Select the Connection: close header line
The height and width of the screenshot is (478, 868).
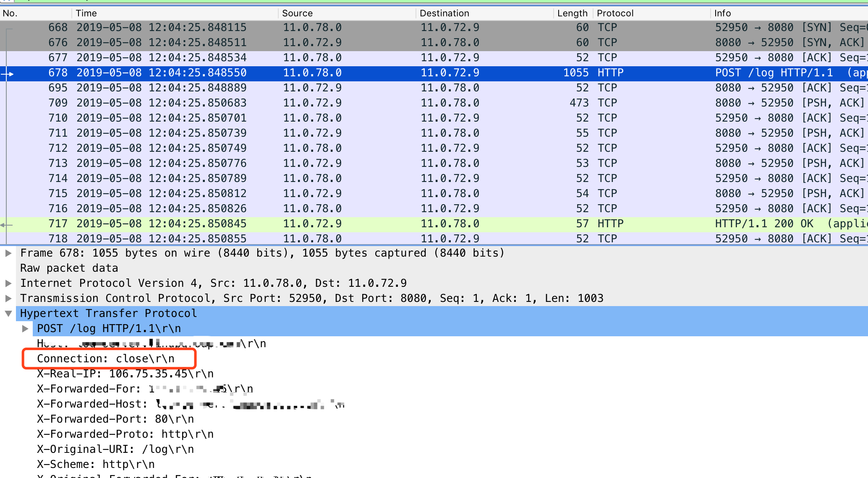106,359
